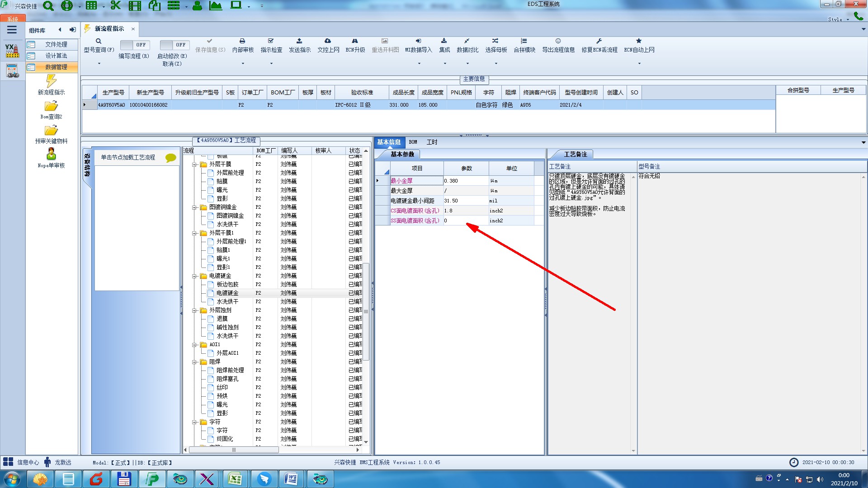Click the 发送指示 upload icon
The image size is (868, 488).
[x=299, y=41]
